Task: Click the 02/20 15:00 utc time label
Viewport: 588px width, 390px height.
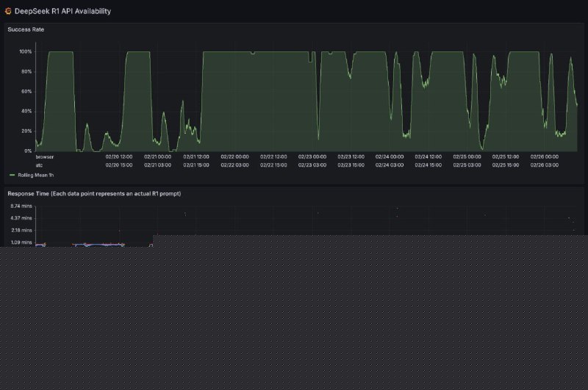Action: (x=119, y=165)
